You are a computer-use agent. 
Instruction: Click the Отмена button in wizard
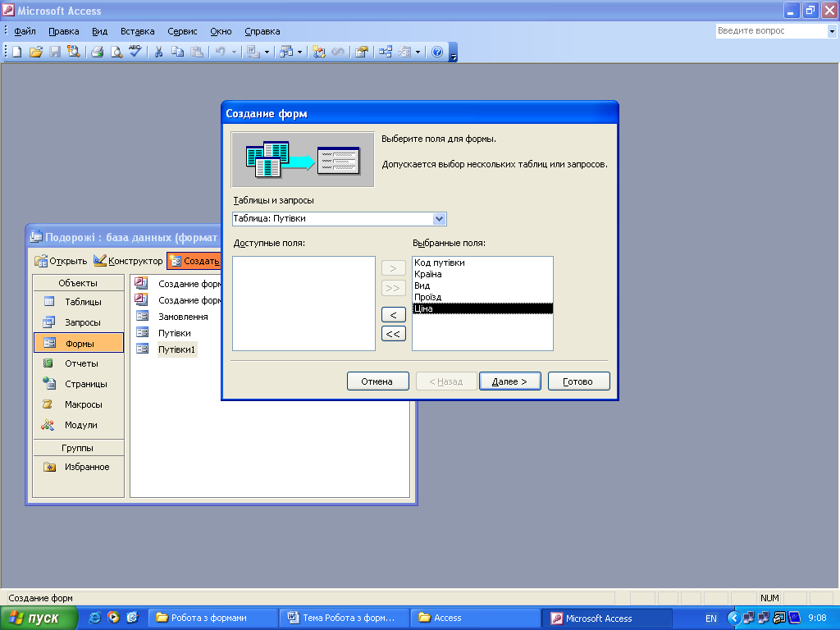[x=377, y=381]
